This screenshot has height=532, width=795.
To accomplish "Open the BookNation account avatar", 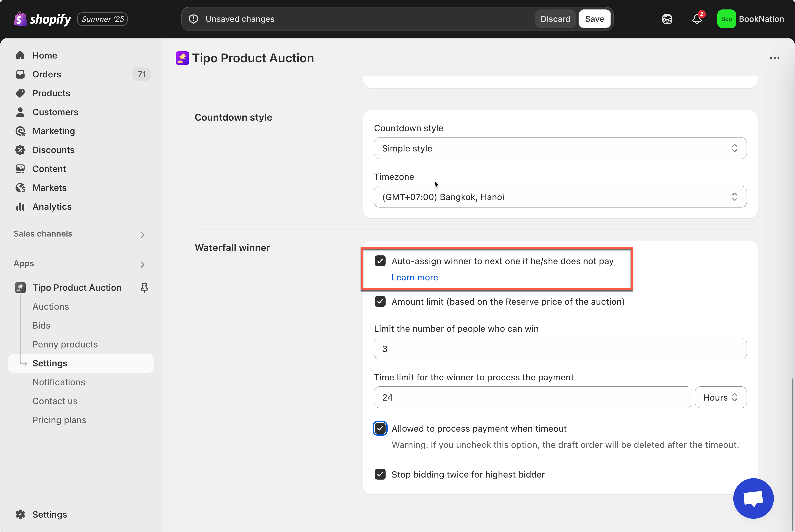I will 726,19.
